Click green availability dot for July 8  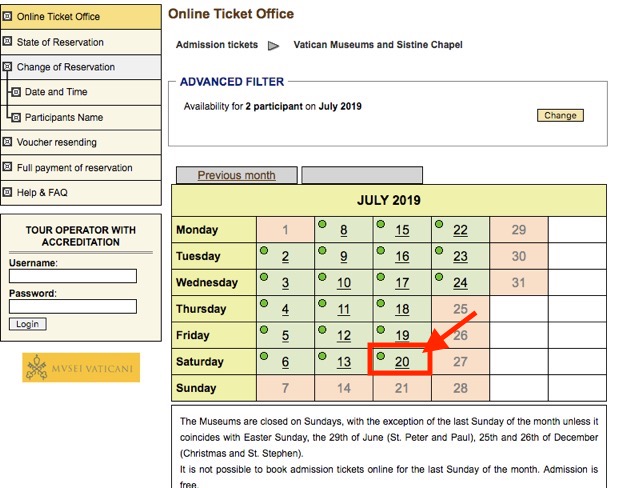322,224
